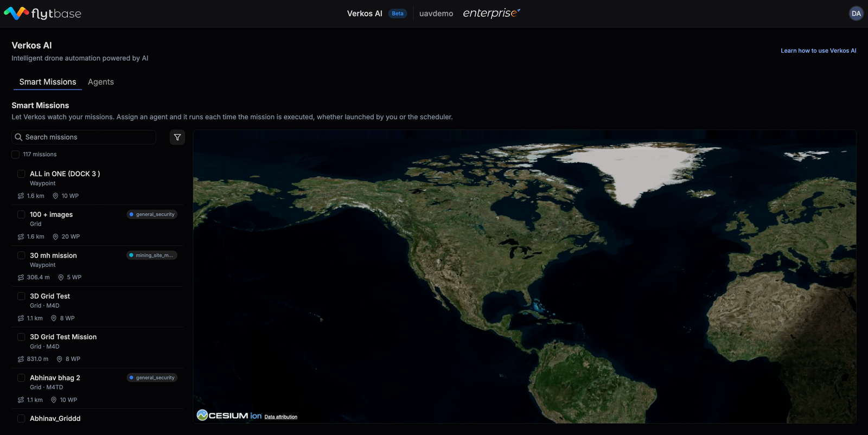Image resolution: width=868 pixels, height=435 pixels.
Task: Check the Abhinav_Griddd checkbox
Action: (21, 418)
